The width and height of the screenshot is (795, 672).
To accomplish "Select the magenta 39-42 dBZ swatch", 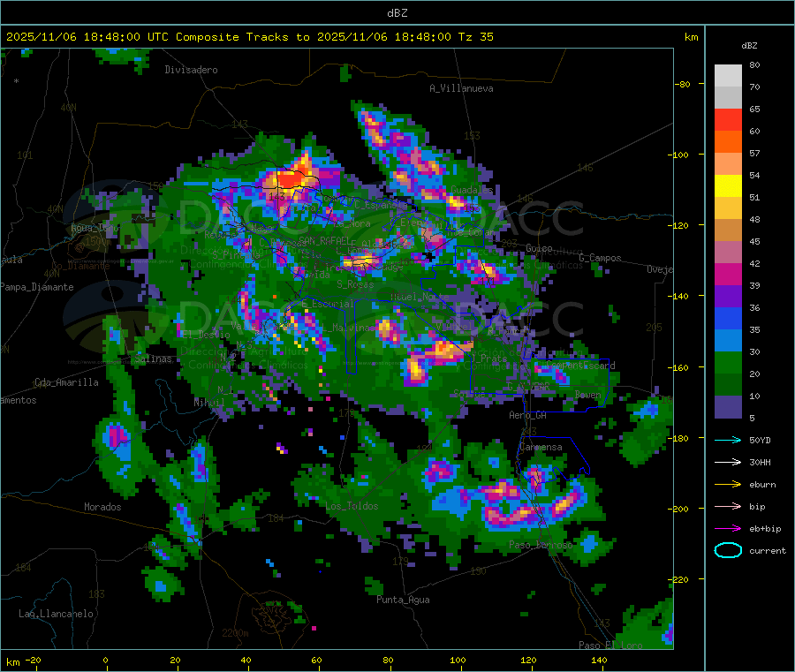I will 728,274.
